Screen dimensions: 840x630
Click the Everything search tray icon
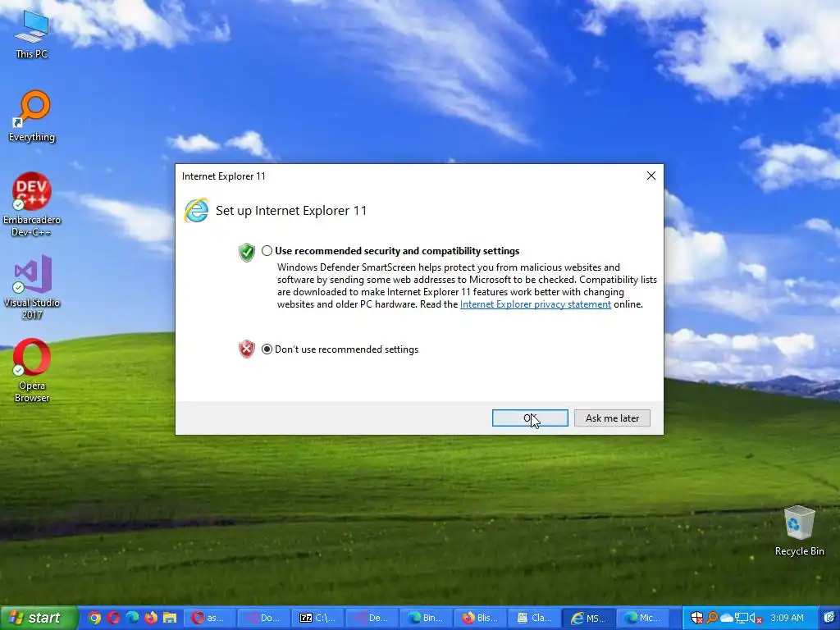click(x=712, y=618)
